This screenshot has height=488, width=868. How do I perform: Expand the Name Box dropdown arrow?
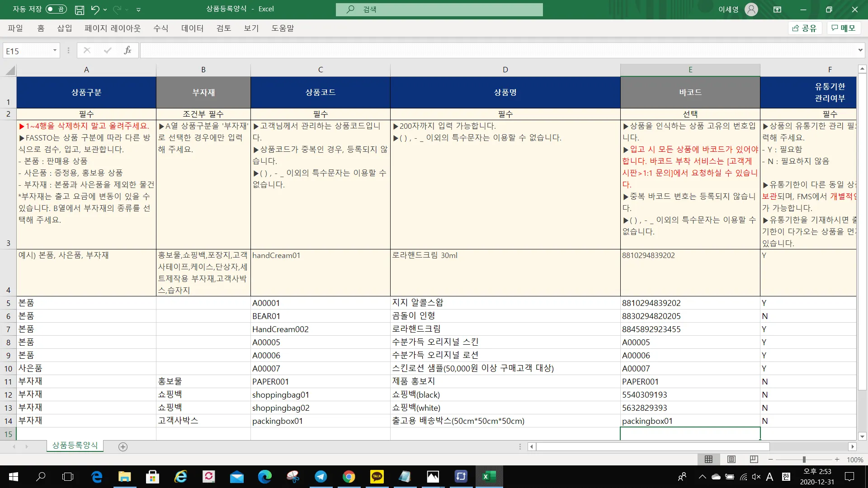55,51
